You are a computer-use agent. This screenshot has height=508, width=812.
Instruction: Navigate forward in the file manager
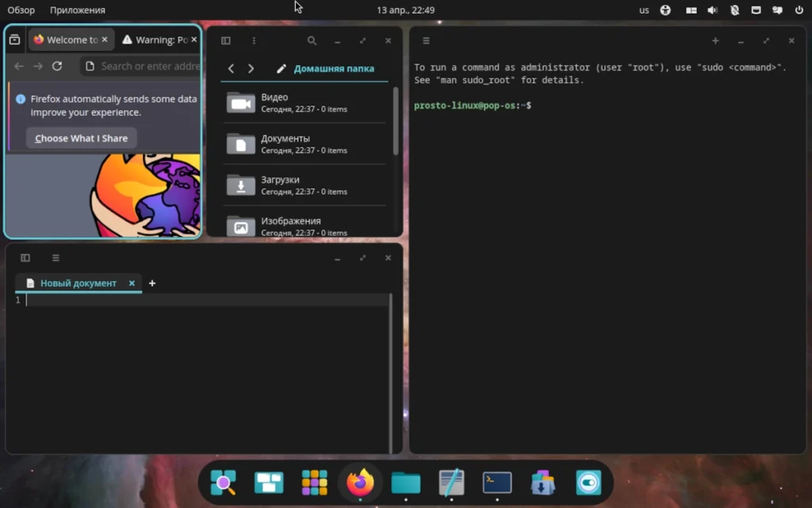point(251,68)
